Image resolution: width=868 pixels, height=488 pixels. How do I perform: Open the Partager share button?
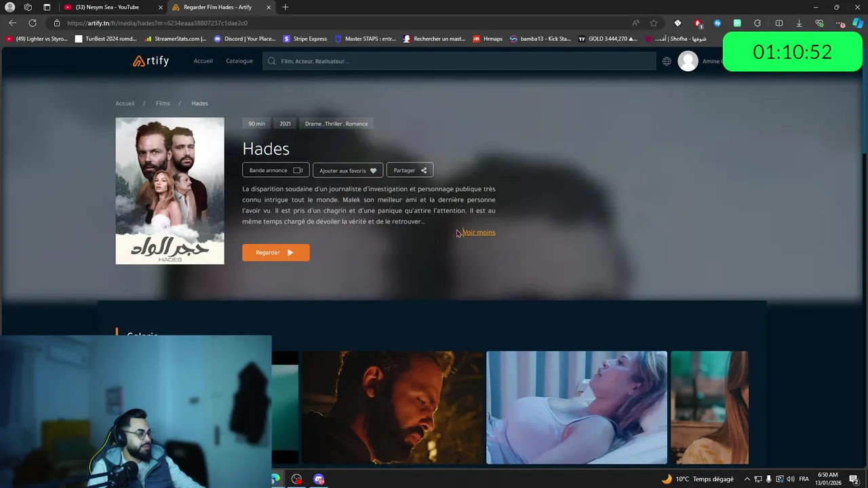410,170
